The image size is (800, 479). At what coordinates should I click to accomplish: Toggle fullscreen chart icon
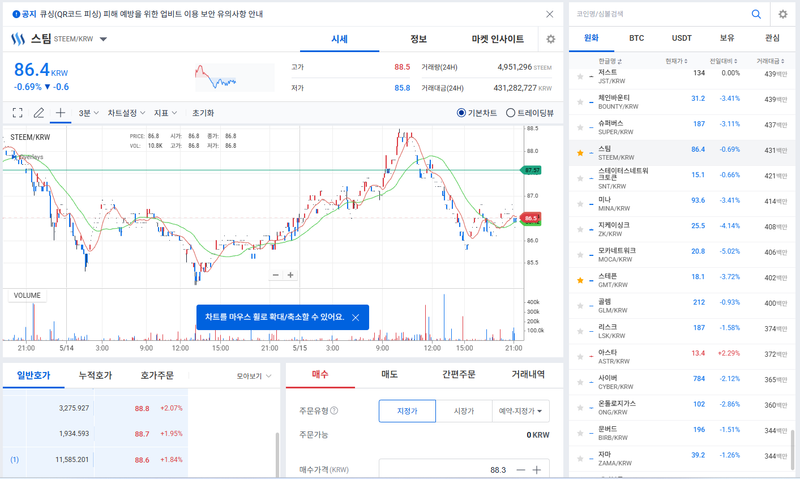point(17,113)
